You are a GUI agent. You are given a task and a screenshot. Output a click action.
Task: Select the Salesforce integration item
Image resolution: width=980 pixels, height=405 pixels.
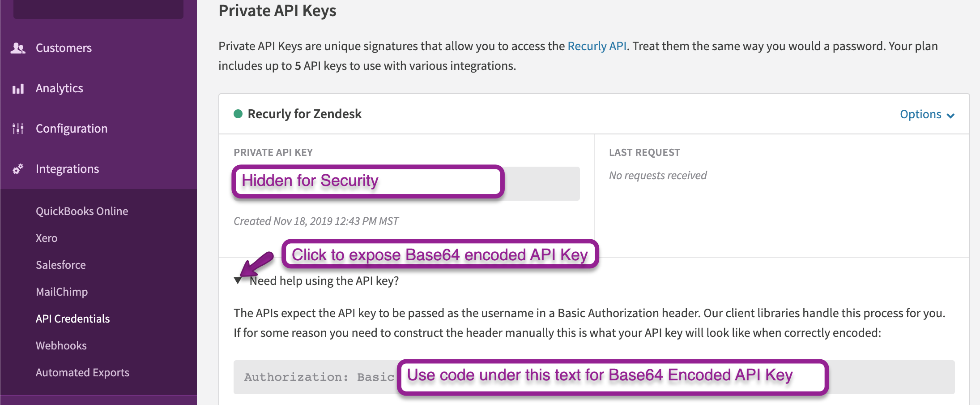coord(61,265)
